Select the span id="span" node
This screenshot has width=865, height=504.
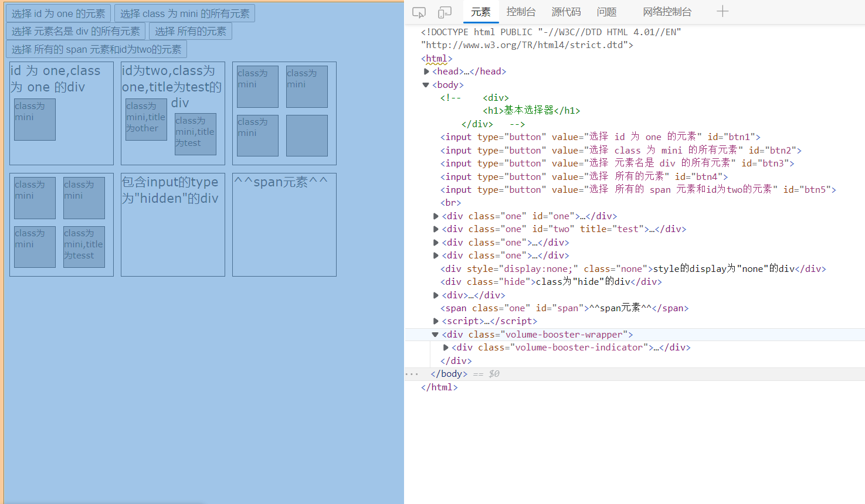click(x=565, y=308)
